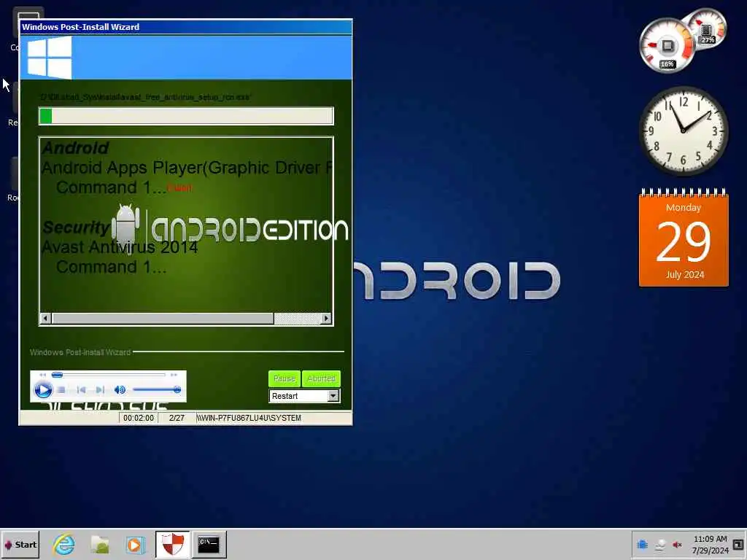This screenshot has height=560, width=747.
Task: Mute the media player speaker icon
Action: [120, 390]
